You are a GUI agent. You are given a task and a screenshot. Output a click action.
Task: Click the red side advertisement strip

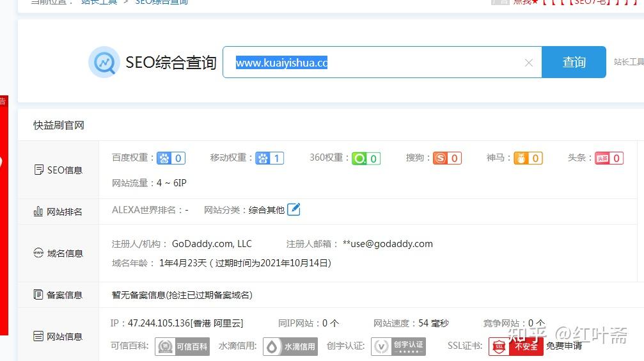(4, 216)
